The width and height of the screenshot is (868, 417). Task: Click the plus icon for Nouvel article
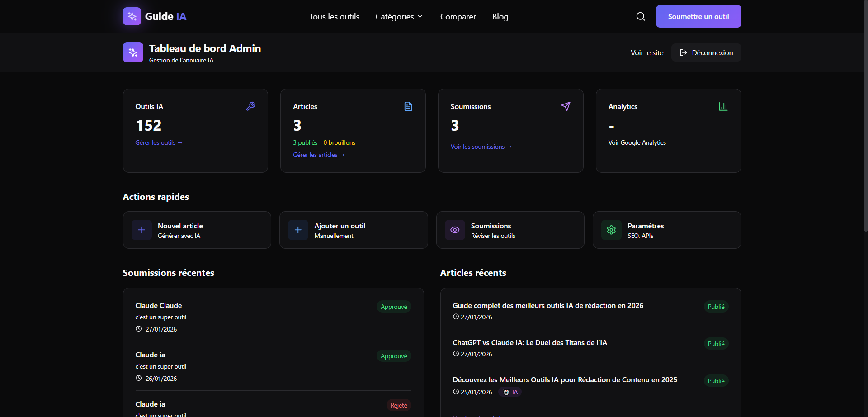click(x=142, y=230)
